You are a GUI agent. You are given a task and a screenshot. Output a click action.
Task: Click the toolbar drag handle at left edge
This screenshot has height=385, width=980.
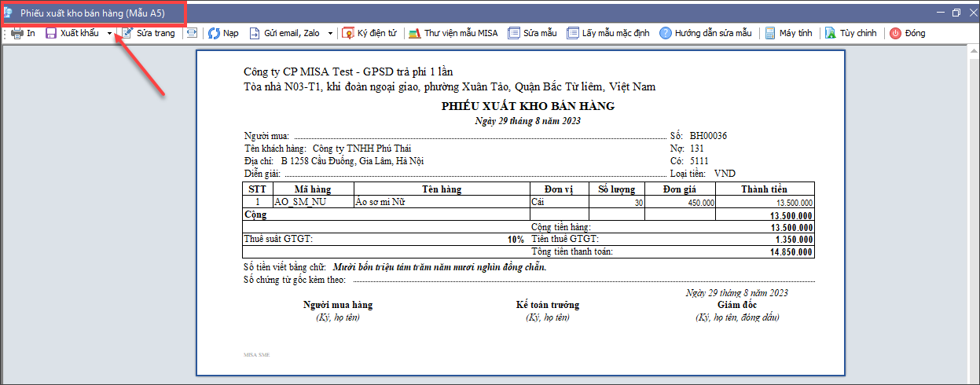(5, 34)
